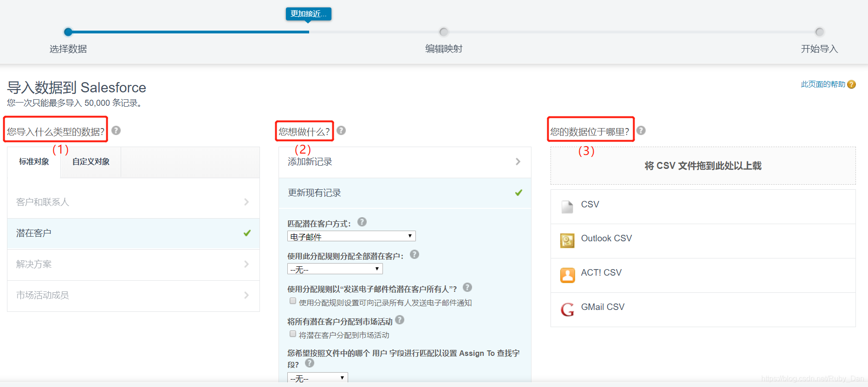Click help icon next to 您导入什么类型的数据?
The height and width of the screenshot is (387, 868).
coord(116,130)
